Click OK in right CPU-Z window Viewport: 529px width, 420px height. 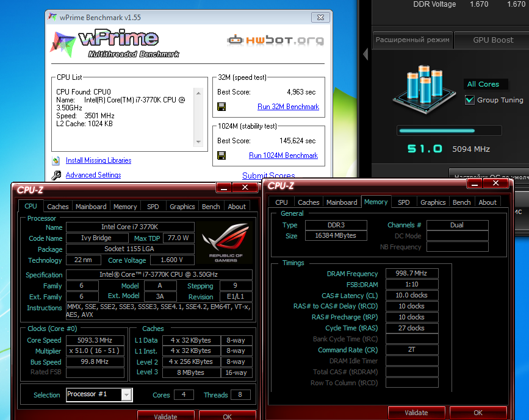tap(478, 413)
